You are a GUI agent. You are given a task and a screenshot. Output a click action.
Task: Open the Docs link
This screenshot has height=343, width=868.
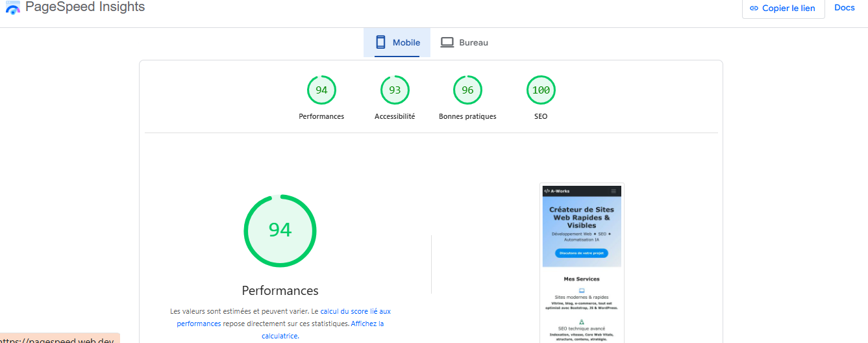point(844,8)
